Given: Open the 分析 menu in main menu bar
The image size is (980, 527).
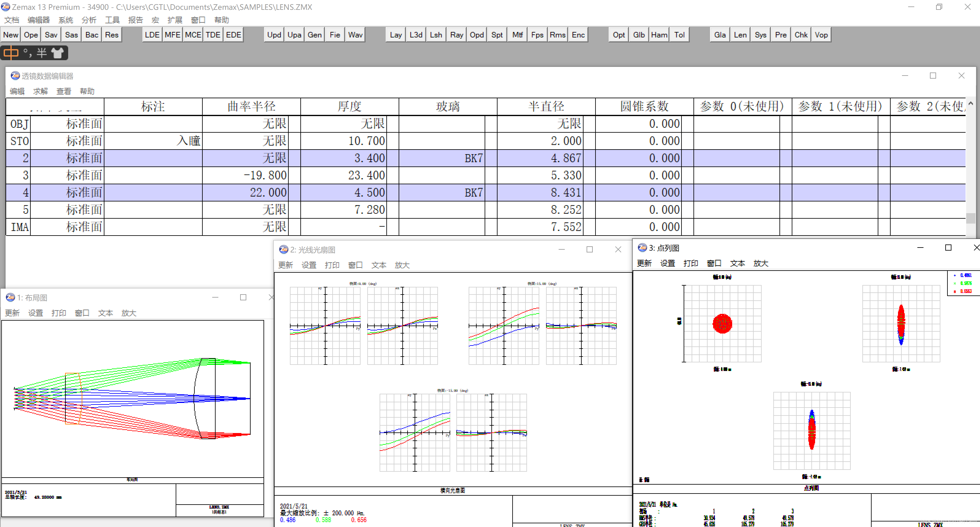Looking at the screenshot, I should point(89,20).
